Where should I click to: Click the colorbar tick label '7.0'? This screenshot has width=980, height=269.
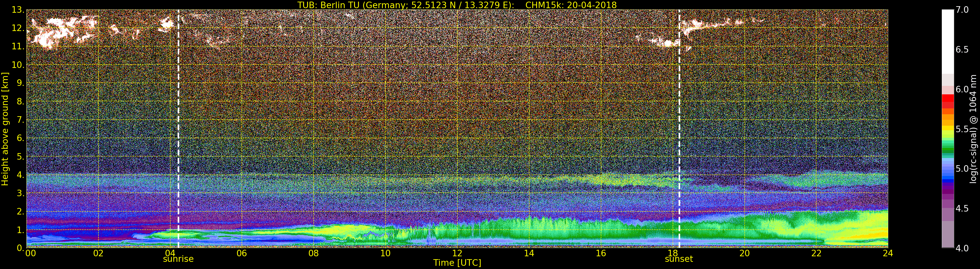coord(962,10)
